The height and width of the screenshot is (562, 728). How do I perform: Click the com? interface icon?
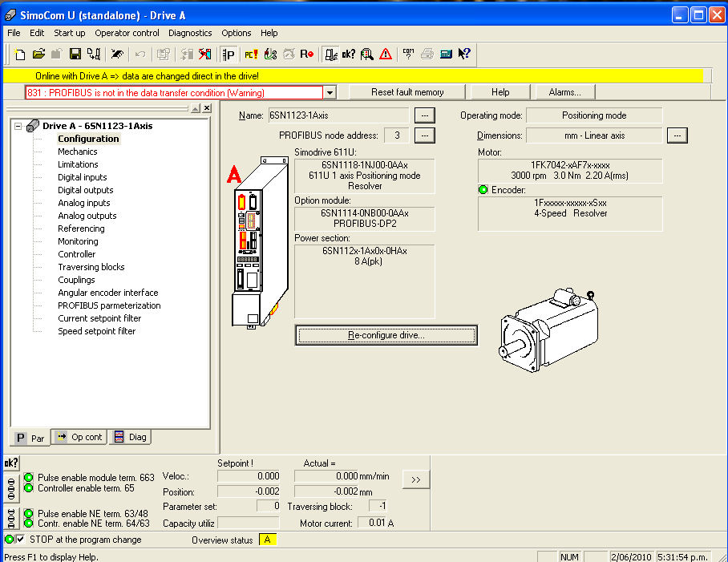point(408,55)
